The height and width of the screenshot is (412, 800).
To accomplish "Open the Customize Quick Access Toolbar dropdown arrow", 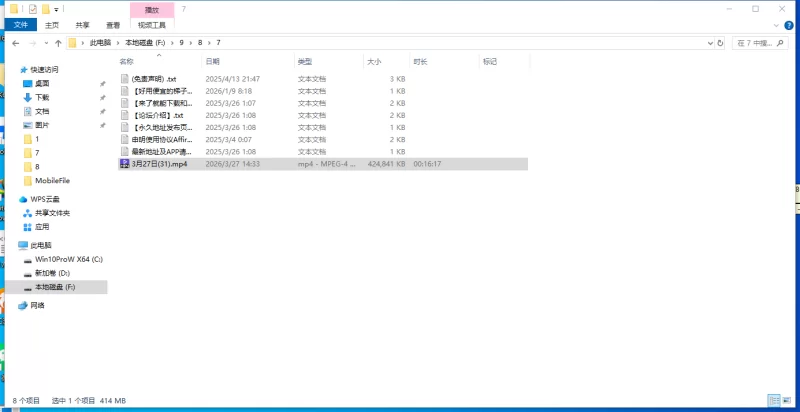I will point(56,9).
